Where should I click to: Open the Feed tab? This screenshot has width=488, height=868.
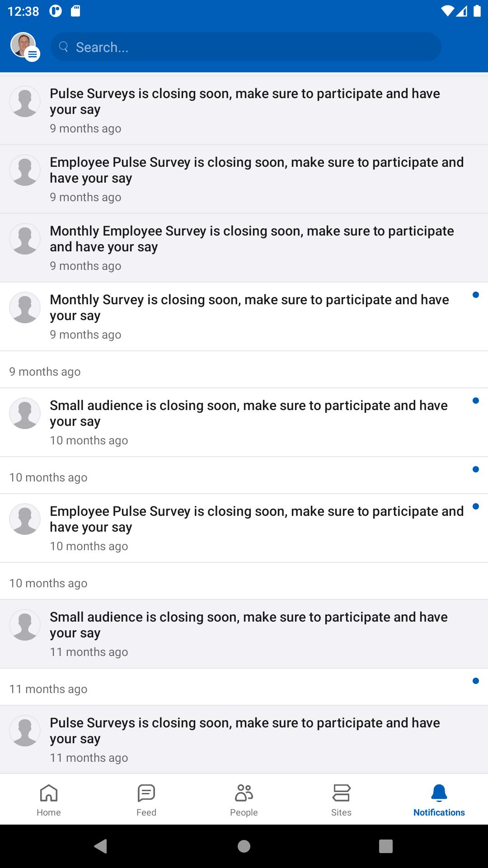[146, 800]
